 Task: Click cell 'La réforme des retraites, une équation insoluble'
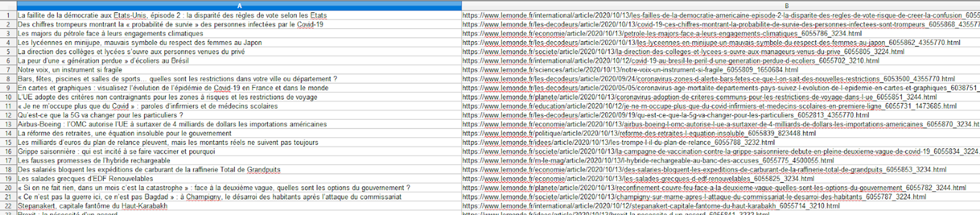(239, 133)
